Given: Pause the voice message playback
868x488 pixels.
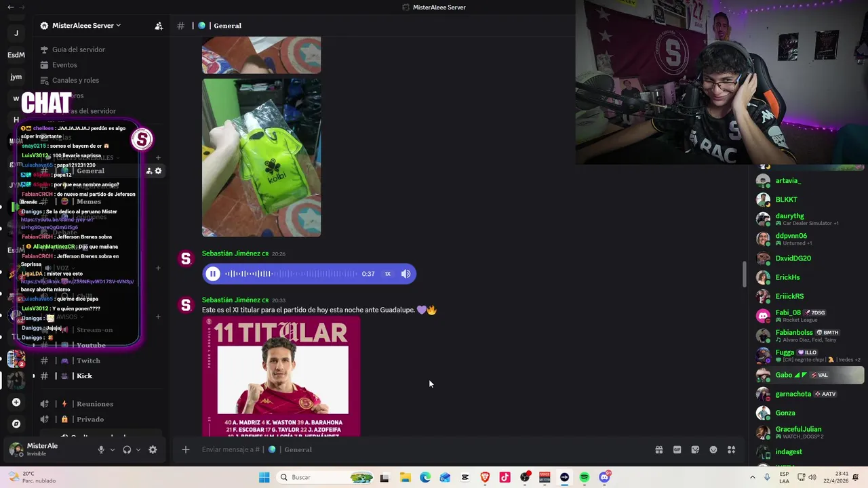Looking at the screenshot, I should click(213, 274).
